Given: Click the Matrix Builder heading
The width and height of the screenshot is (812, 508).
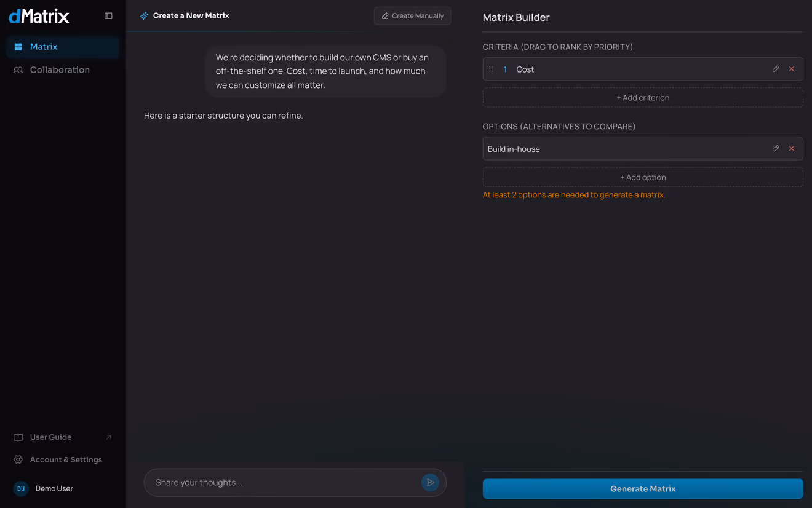Looking at the screenshot, I should point(516,17).
